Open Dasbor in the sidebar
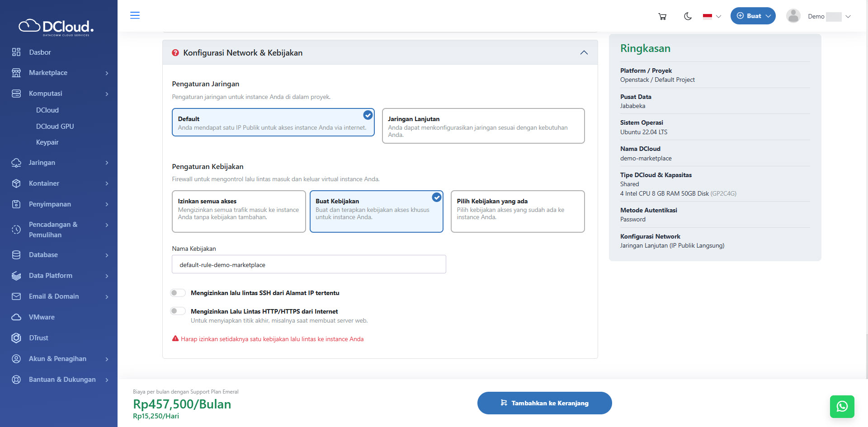The image size is (868, 427). click(40, 52)
